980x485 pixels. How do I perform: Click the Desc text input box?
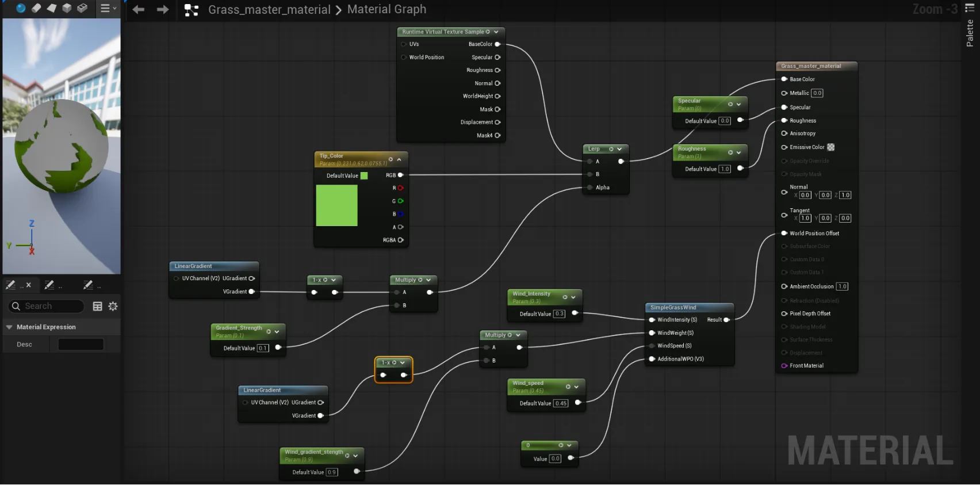click(81, 345)
